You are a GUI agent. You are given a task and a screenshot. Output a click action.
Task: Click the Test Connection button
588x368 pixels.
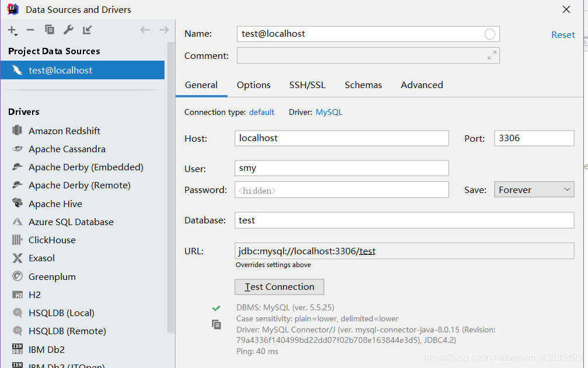tap(279, 287)
